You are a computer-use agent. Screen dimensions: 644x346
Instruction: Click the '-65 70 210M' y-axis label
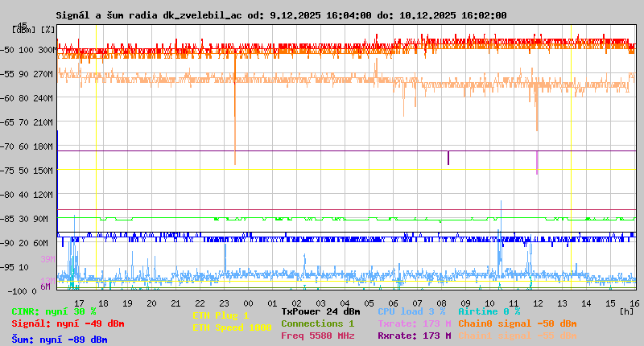pyautogui.click(x=27, y=123)
